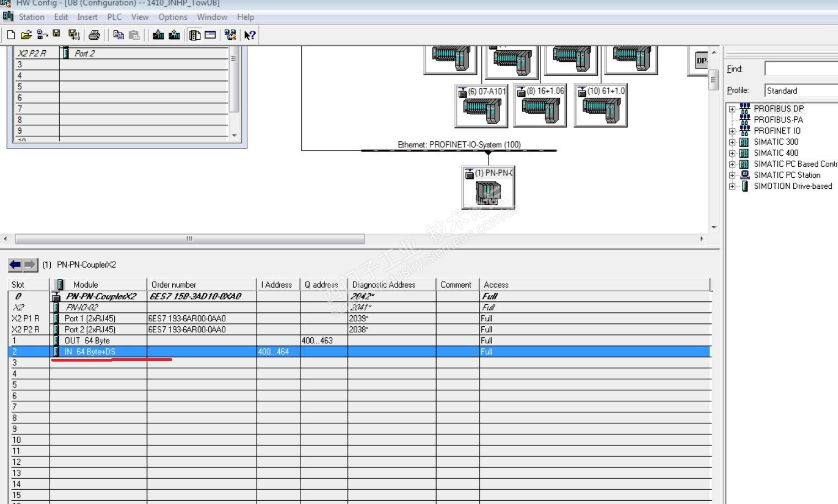Go forward with the right navigation arrow
Image resolution: width=838 pixels, height=504 pixels.
(30, 265)
